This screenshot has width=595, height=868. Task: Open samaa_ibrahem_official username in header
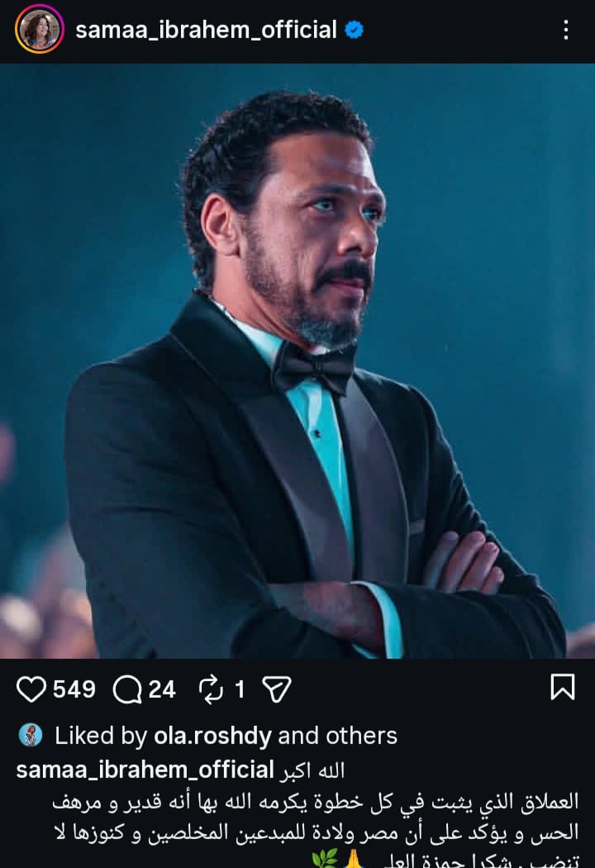pyautogui.click(x=206, y=30)
